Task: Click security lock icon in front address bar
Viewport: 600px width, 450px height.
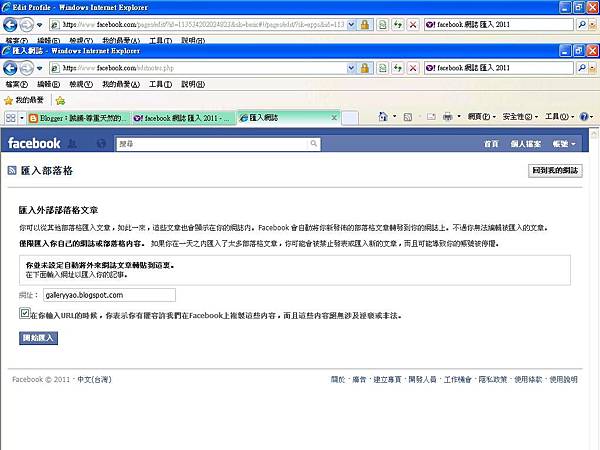Action: pyautogui.click(x=365, y=68)
